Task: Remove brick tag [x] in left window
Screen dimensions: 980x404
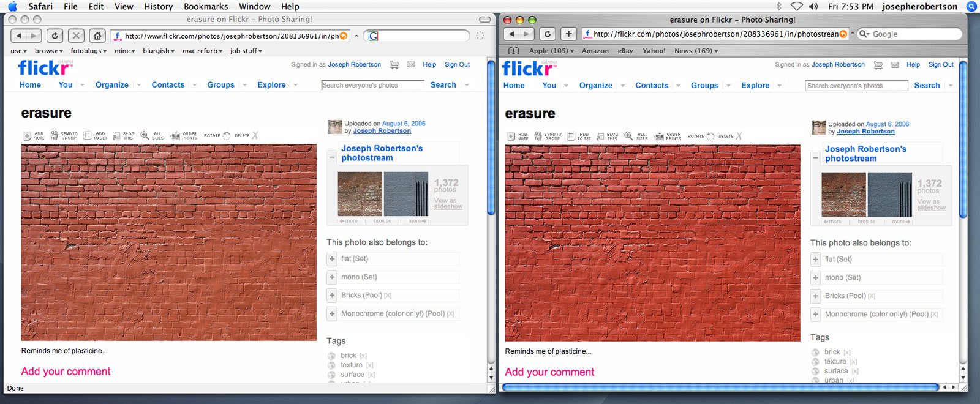Action: (363, 356)
